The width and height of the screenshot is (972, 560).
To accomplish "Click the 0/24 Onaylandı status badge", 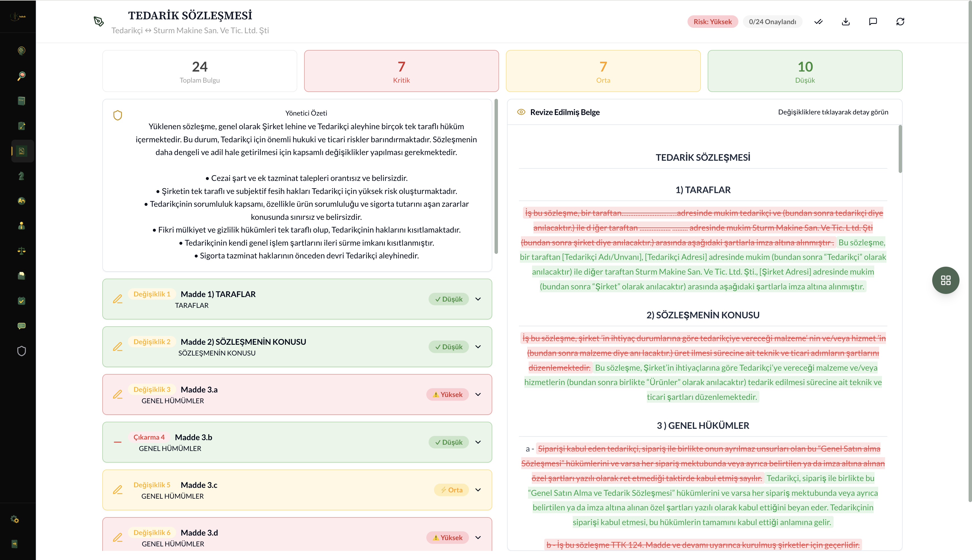I will pyautogui.click(x=772, y=22).
